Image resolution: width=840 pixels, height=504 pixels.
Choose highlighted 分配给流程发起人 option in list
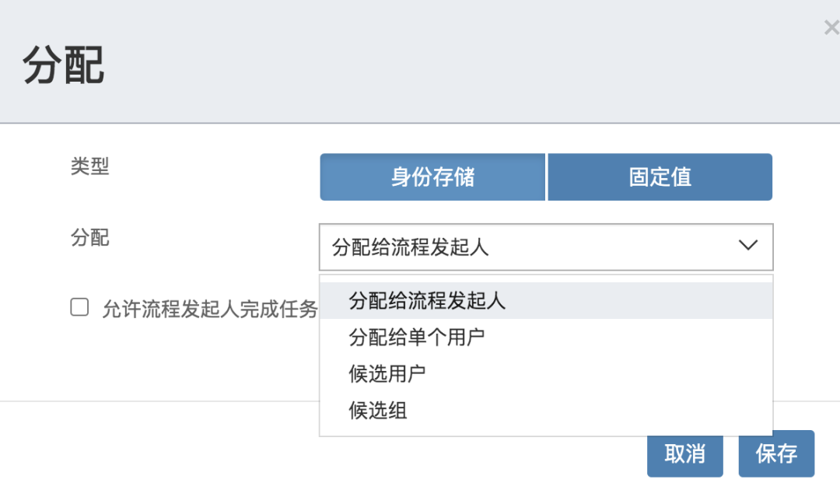pos(546,300)
